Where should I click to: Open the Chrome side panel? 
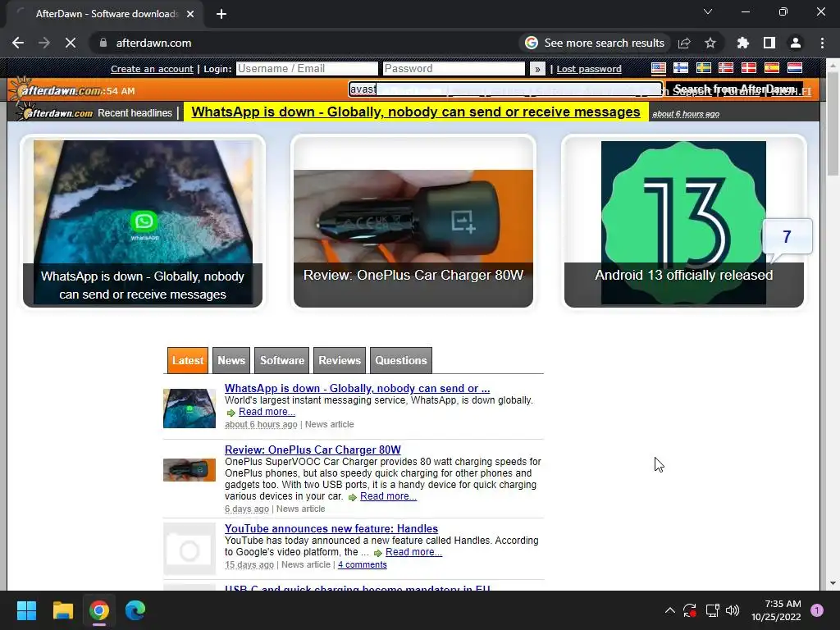click(x=769, y=43)
